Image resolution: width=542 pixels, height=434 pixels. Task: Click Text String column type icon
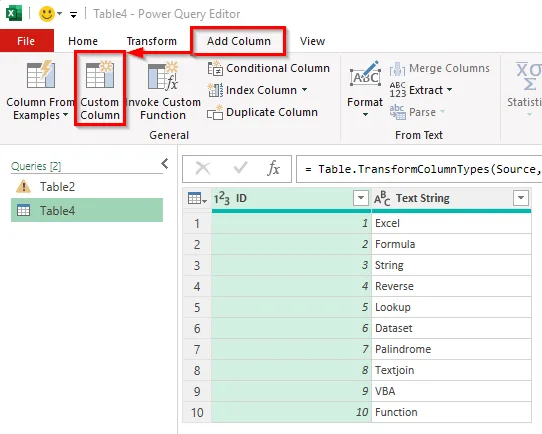[382, 198]
